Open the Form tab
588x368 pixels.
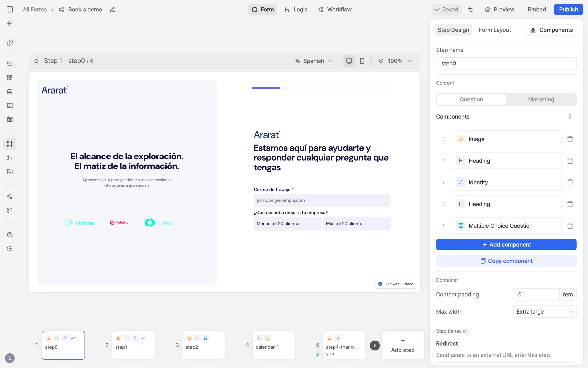click(x=262, y=9)
